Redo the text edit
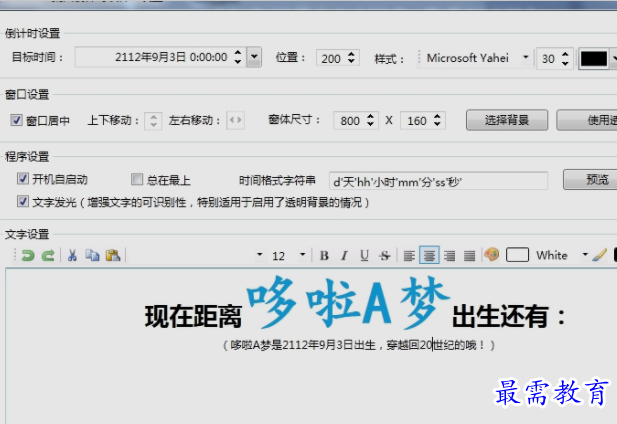 coord(48,256)
